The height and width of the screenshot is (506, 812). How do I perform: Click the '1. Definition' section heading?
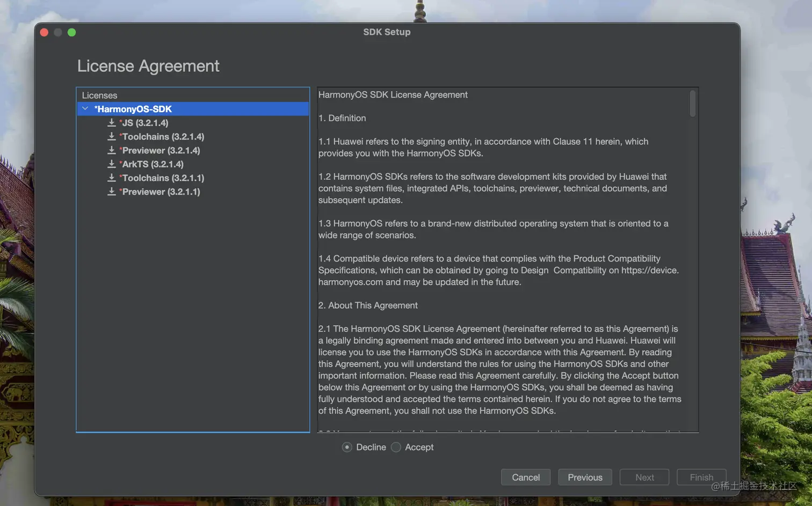click(x=342, y=118)
